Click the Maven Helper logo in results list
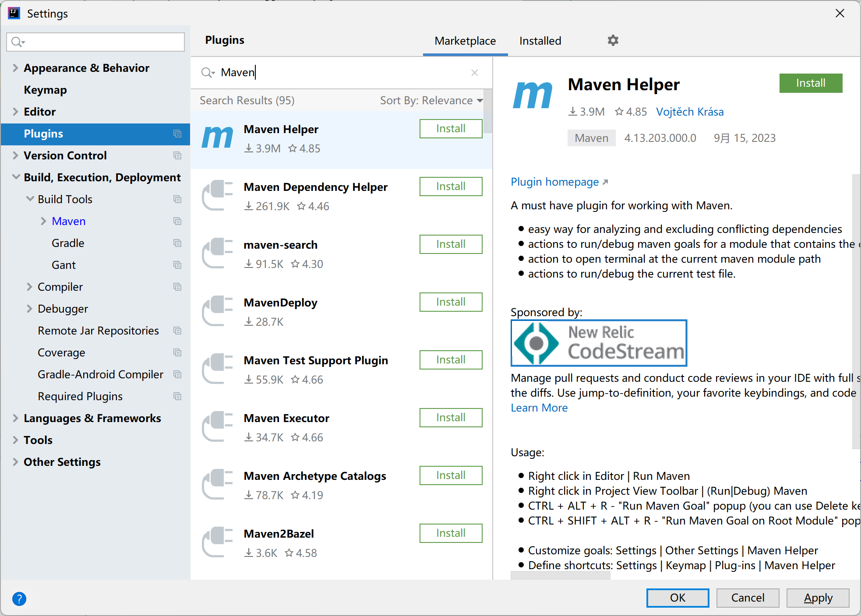This screenshot has height=616, width=861. point(217,138)
